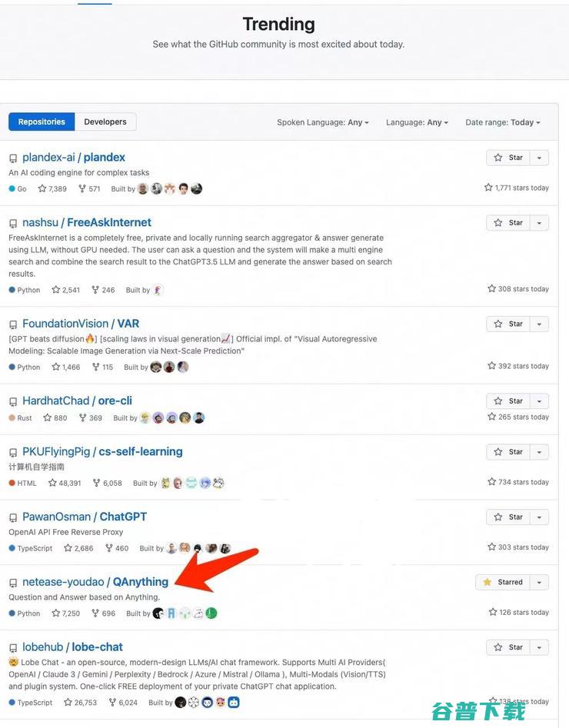
Task: Click first contributor avatar for ore-cli
Action: point(145,418)
